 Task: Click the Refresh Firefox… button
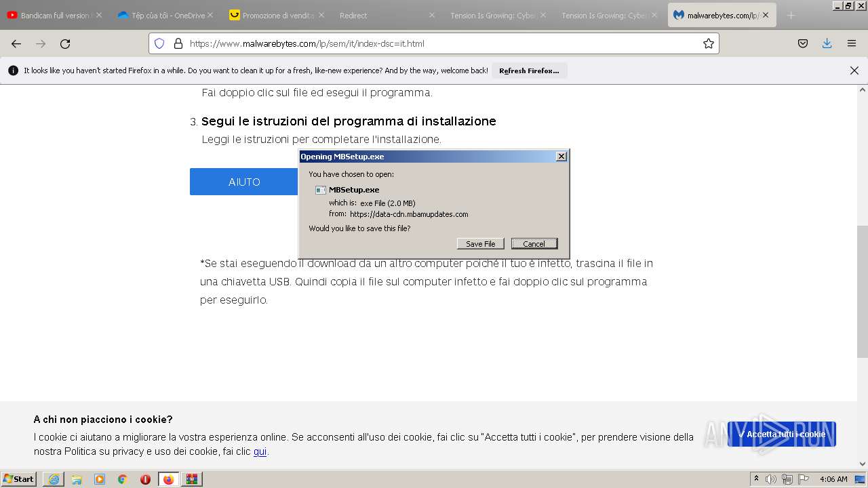click(529, 70)
